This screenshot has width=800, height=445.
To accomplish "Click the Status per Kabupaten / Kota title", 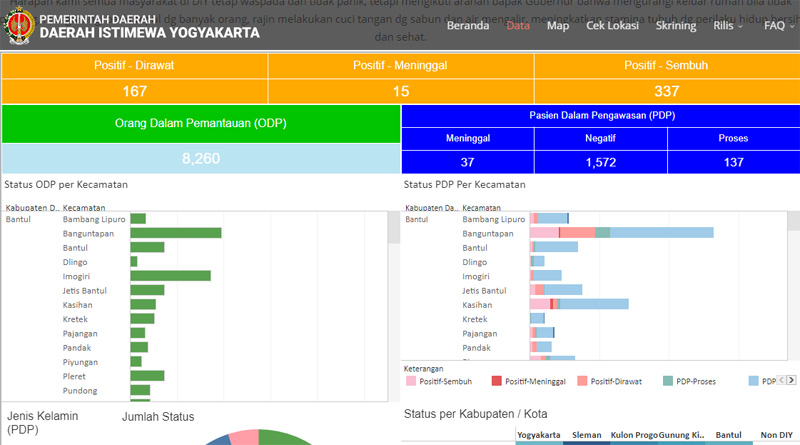I will coord(476,414).
